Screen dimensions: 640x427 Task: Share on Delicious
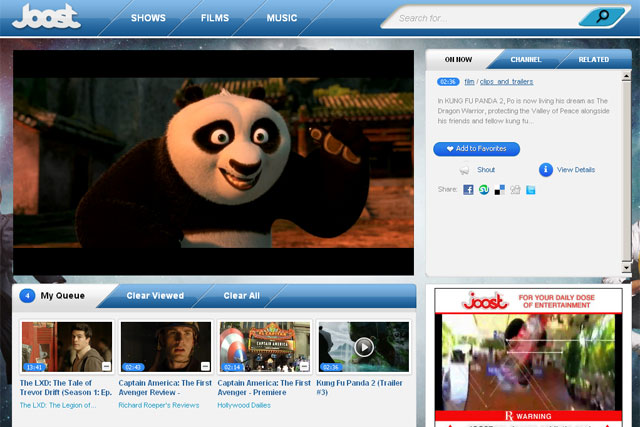click(500, 190)
